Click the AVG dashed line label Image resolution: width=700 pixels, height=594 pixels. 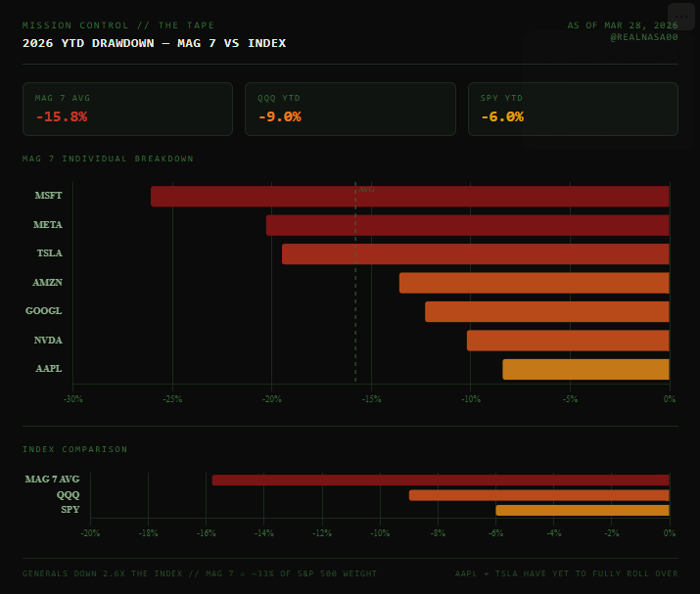[x=366, y=189]
